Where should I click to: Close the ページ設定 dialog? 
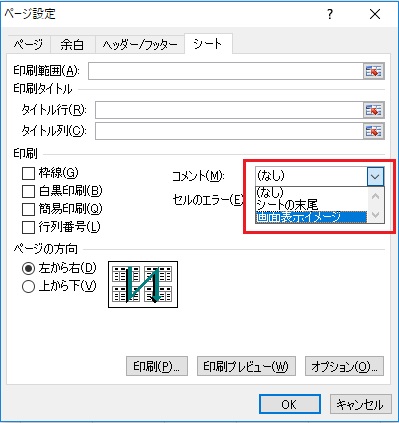(x=375, y=14)
